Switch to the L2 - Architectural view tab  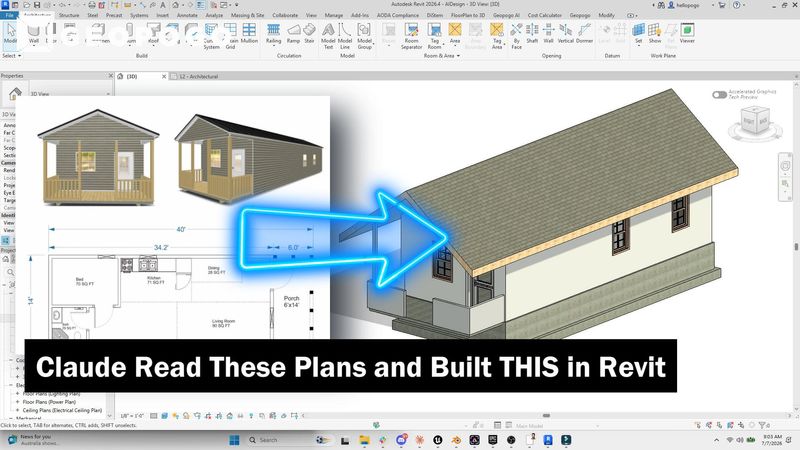tap(198, 77)
